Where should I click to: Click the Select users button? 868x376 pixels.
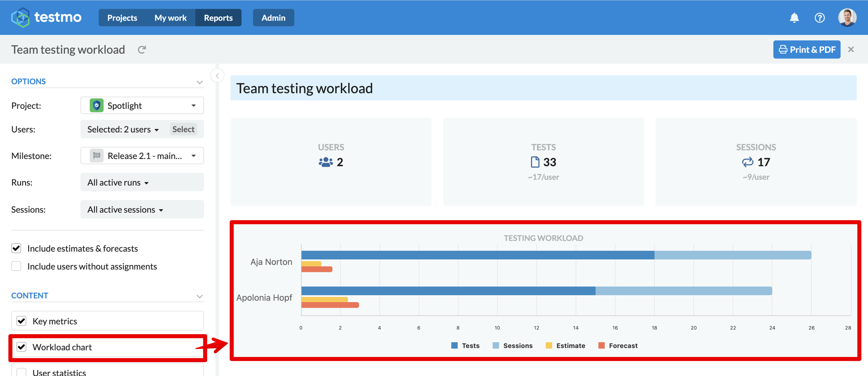[x=183, y=129]
